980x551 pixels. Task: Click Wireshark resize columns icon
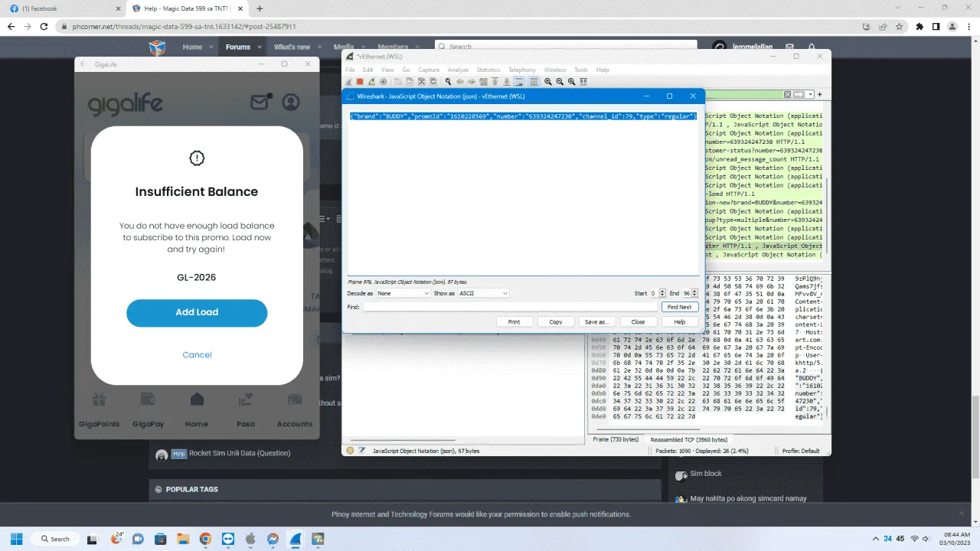tap(583, 82)
